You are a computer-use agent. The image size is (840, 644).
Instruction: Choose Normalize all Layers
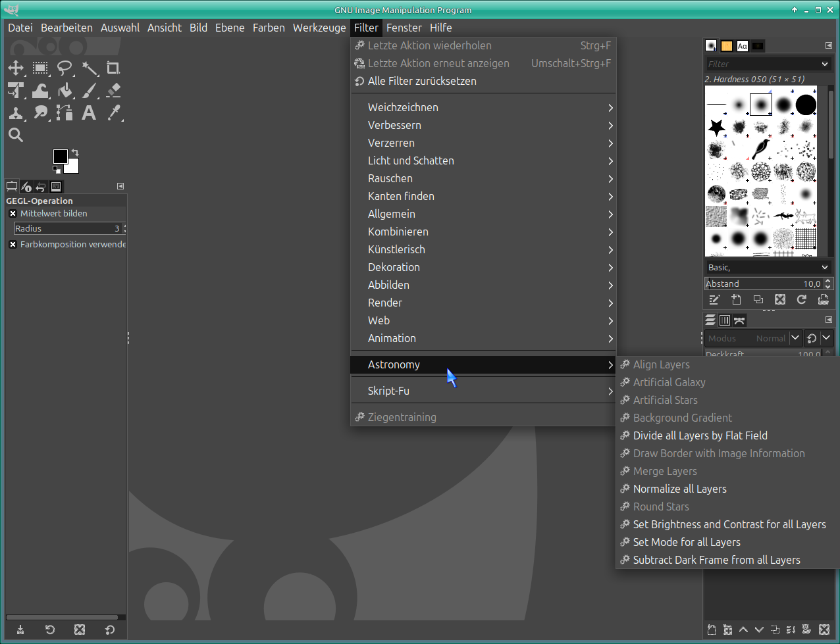(x=727, y=489)
